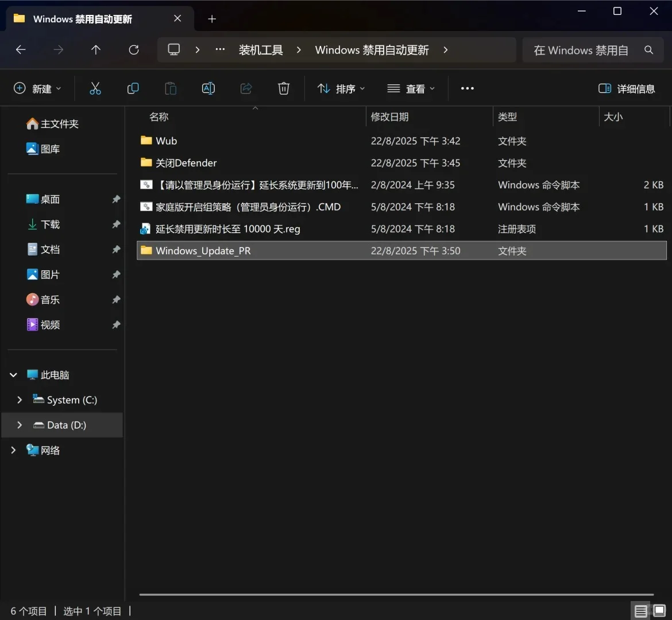Click inside the search box

pos(580,50)
